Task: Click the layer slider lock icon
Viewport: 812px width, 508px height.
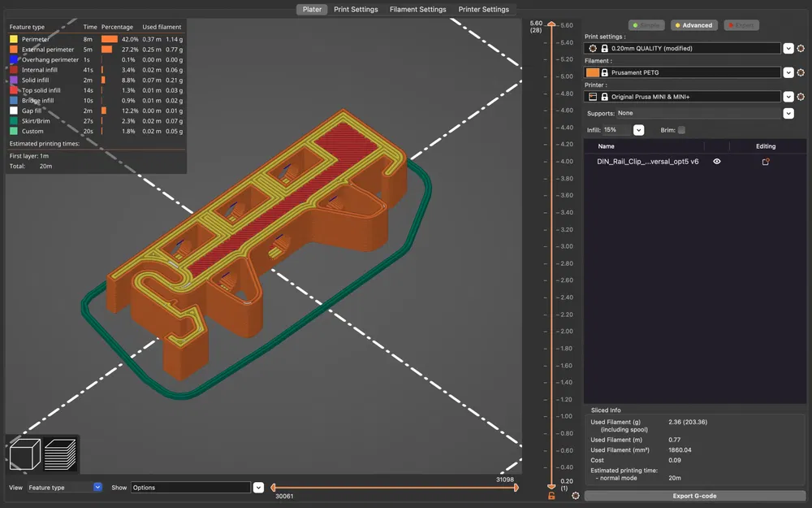Action: click(x=552, y=496)
